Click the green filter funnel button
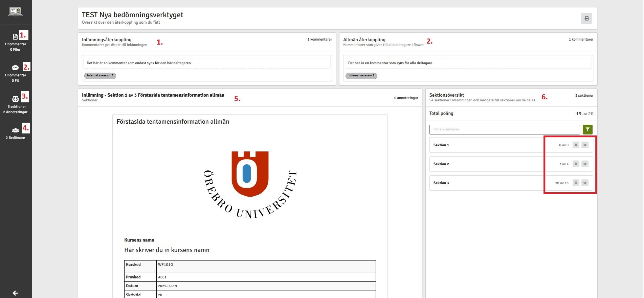Image resolution: width=644 pixels, height=298 pixels. (x=587, y=129)
